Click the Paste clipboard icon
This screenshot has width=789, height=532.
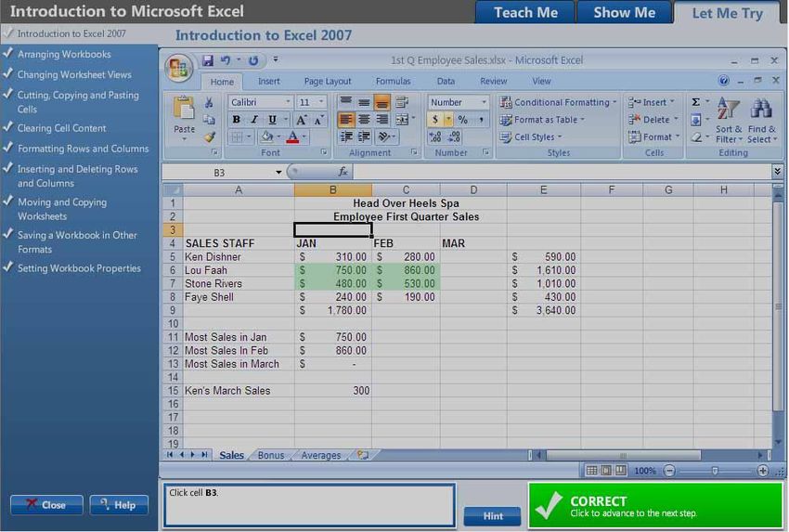coord(184,108)
